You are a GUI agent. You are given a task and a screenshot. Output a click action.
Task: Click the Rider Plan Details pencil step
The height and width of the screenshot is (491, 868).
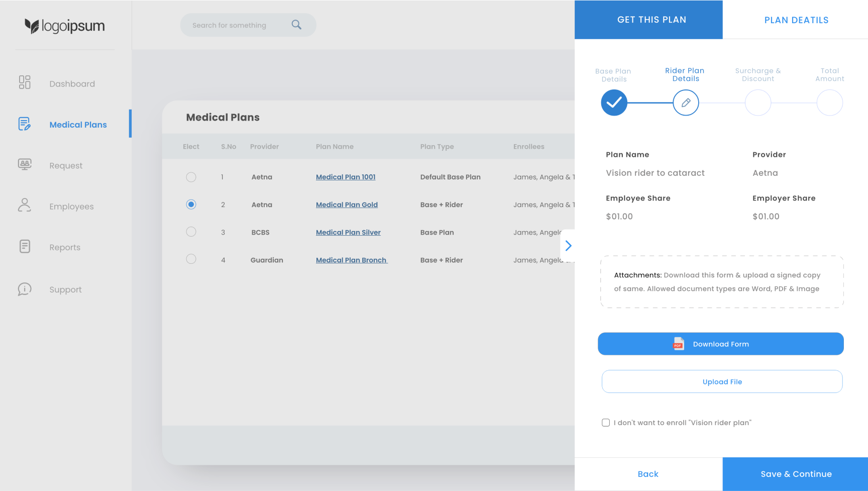pos(686,103)
